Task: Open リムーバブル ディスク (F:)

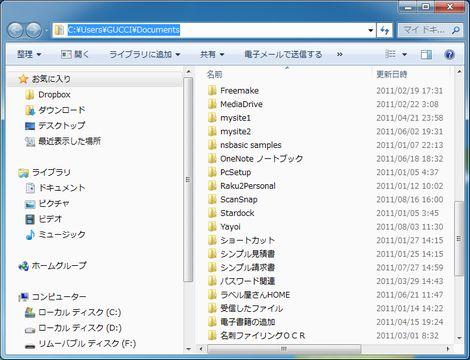Action: 87,343
